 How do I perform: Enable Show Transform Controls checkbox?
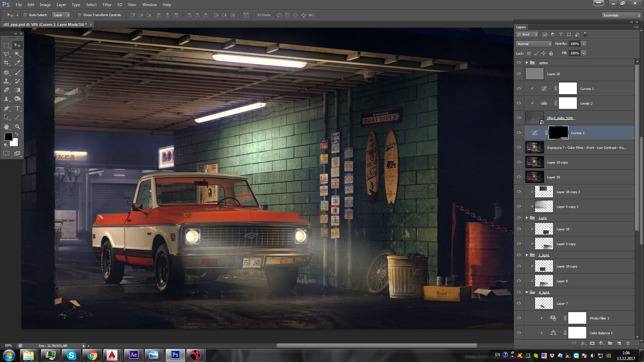(79, 15)
